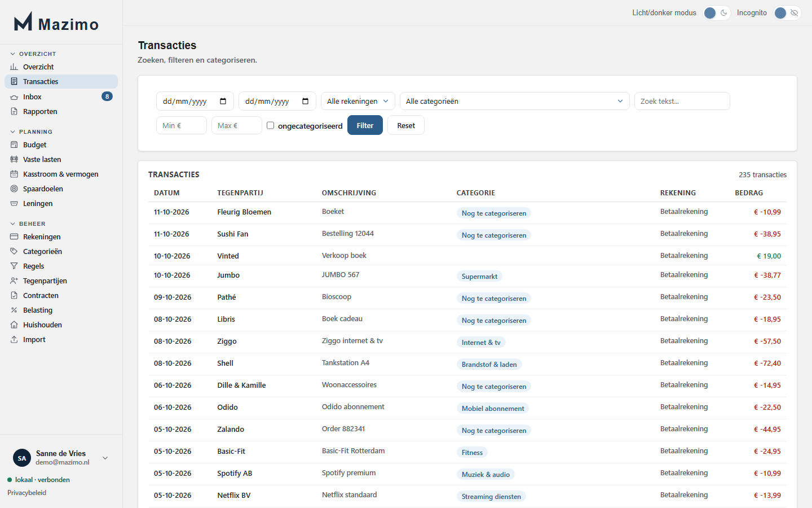
Task: Click the Rekeningen card icon
Action: [14, 237]
